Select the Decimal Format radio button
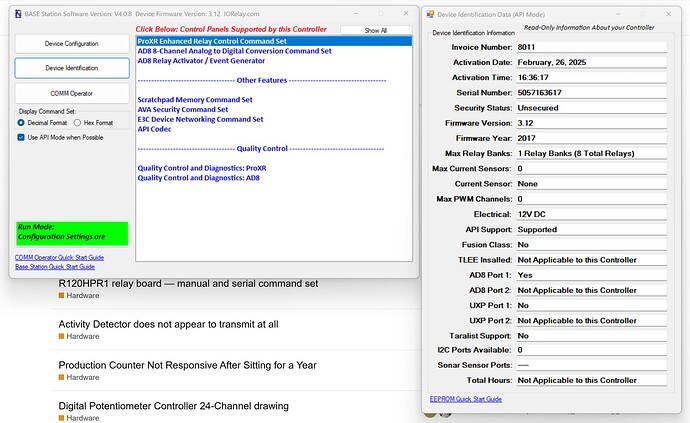The width and height of the screenshot is (690, 423). tap(21, 123)
